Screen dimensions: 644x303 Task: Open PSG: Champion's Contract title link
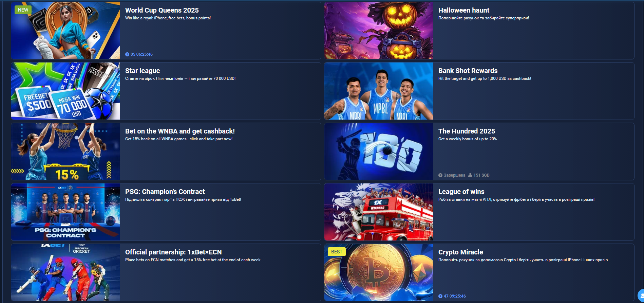click(165, 192)
